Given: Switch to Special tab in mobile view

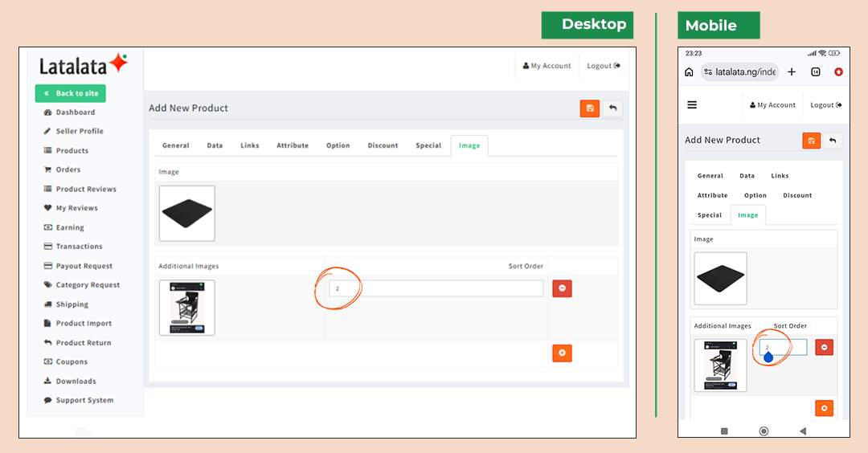Looking at the screenshot, I should tap(710, 215).
